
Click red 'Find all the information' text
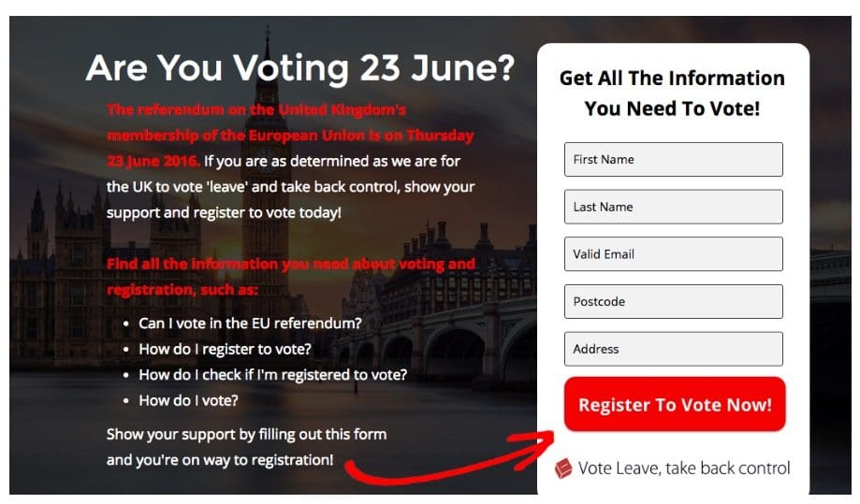click(x=291, y=277)
